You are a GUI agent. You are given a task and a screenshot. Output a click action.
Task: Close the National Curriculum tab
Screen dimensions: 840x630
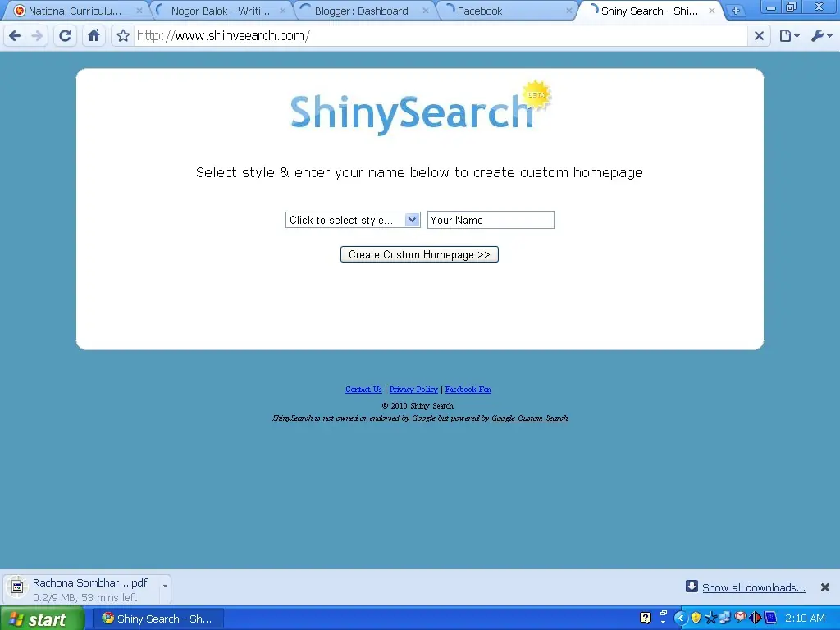139,11
